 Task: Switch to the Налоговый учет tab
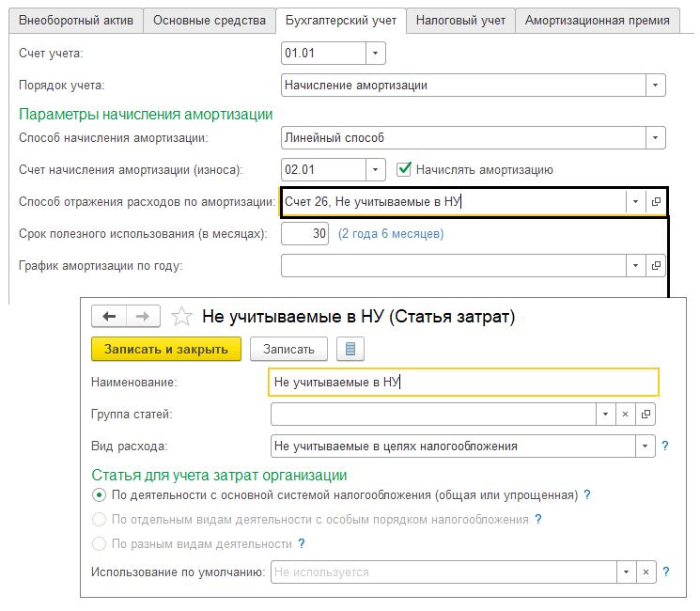click(x=460, y=20)
